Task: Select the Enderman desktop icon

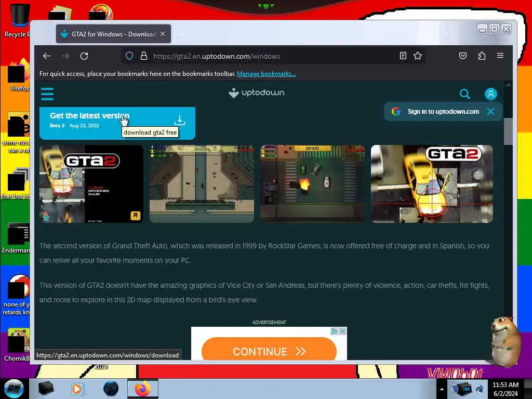Action: point(16,238)
